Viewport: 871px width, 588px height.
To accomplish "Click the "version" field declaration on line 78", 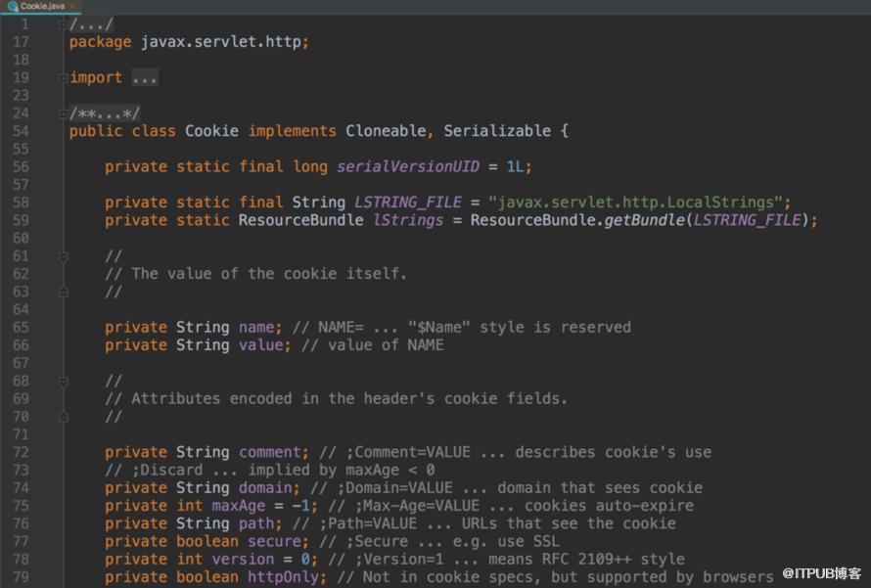I will [x=243, y=559].
